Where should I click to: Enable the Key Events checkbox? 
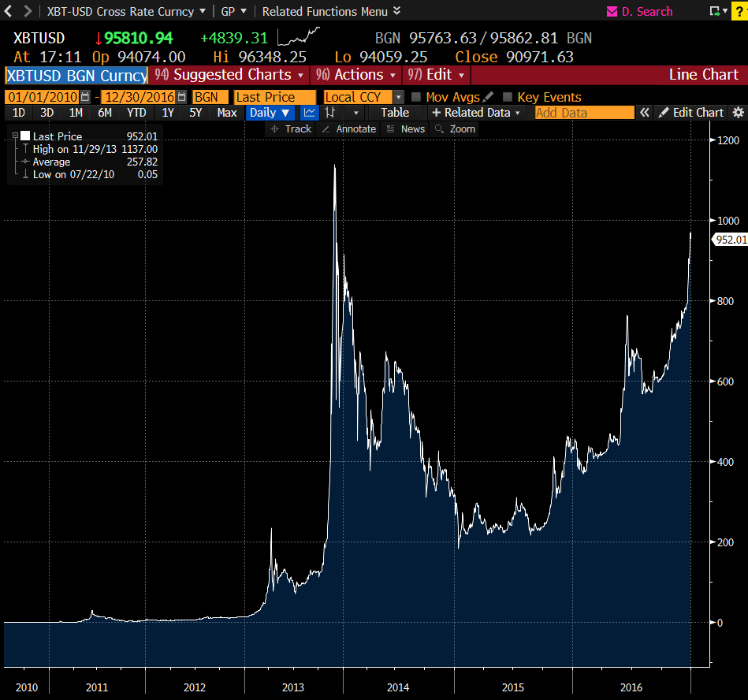tap(508, 97)
